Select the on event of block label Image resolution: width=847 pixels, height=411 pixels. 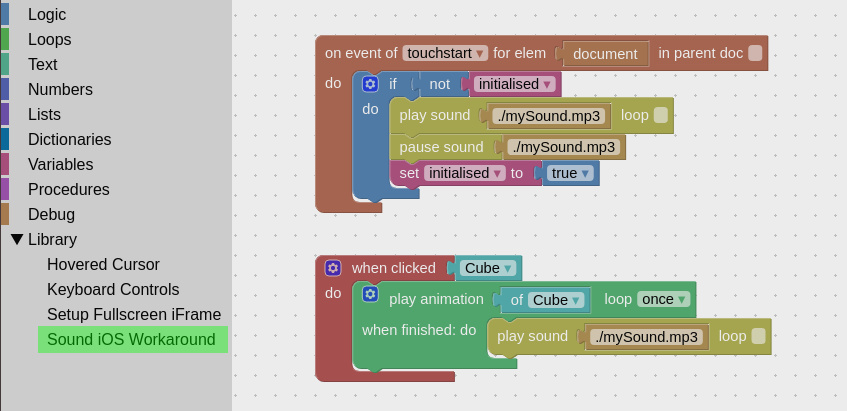[x=361, y=53]
